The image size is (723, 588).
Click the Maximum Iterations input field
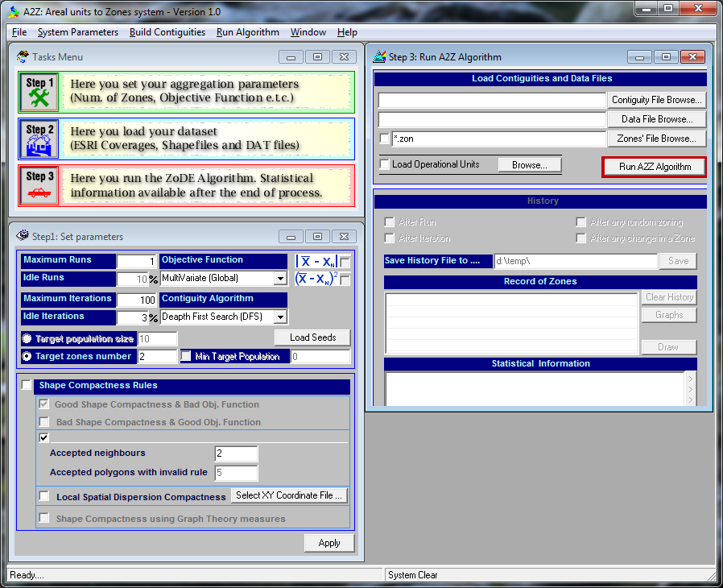click(x=137, y=300)
